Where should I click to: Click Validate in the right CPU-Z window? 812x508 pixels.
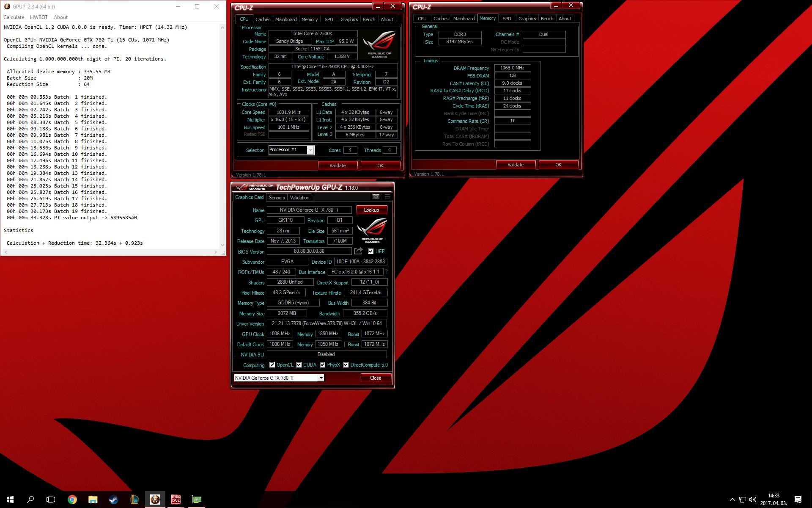(x=516, y=165)
